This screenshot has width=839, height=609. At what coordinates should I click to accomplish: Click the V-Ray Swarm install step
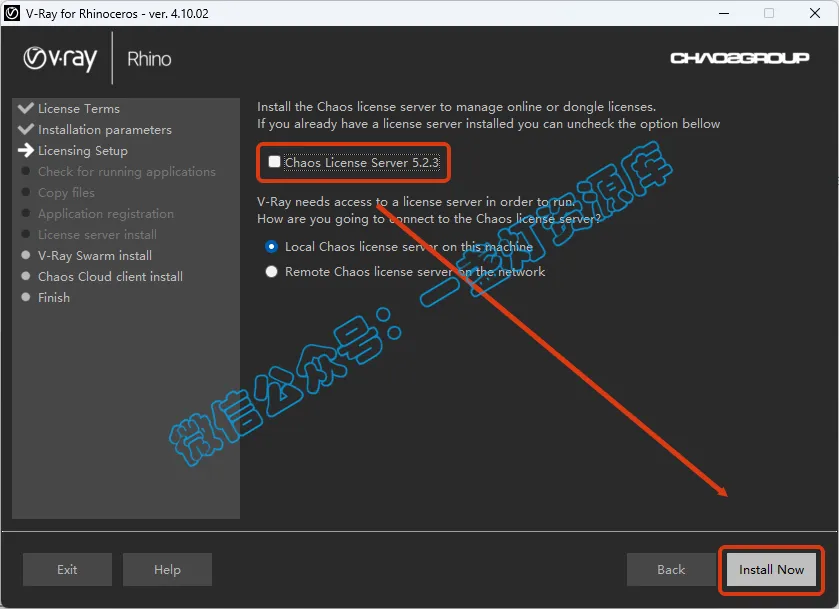tap(95, 255)
